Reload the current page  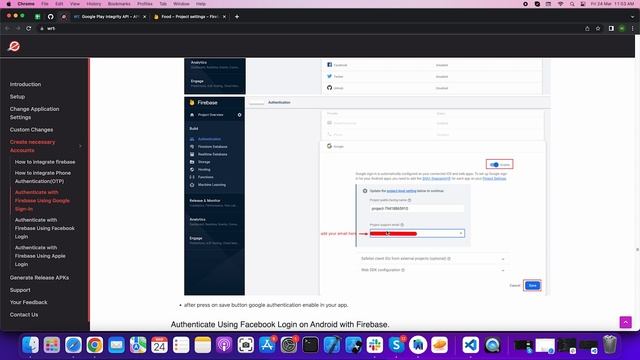pyautogui.click(x=29, y=28)
